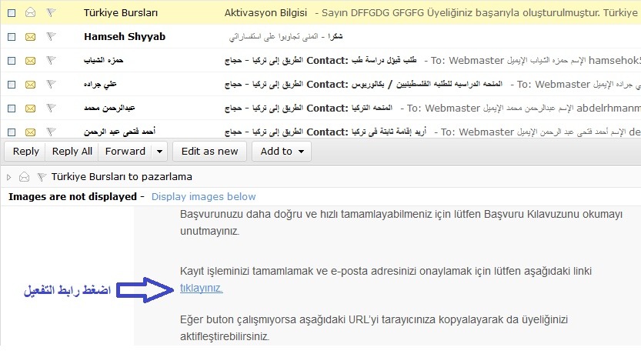Viewport: 641px width, 364px height.
Task: Flag the Türkiye Bursları email
Action: pos(51,12)
